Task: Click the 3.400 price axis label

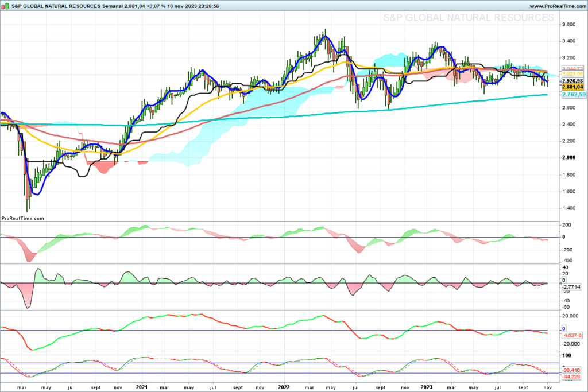Action: pyautogui.click(x=569, y=41)
